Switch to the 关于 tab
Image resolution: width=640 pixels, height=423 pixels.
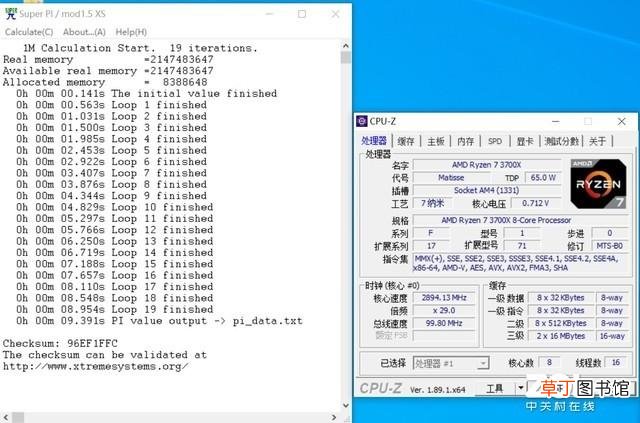598,141
